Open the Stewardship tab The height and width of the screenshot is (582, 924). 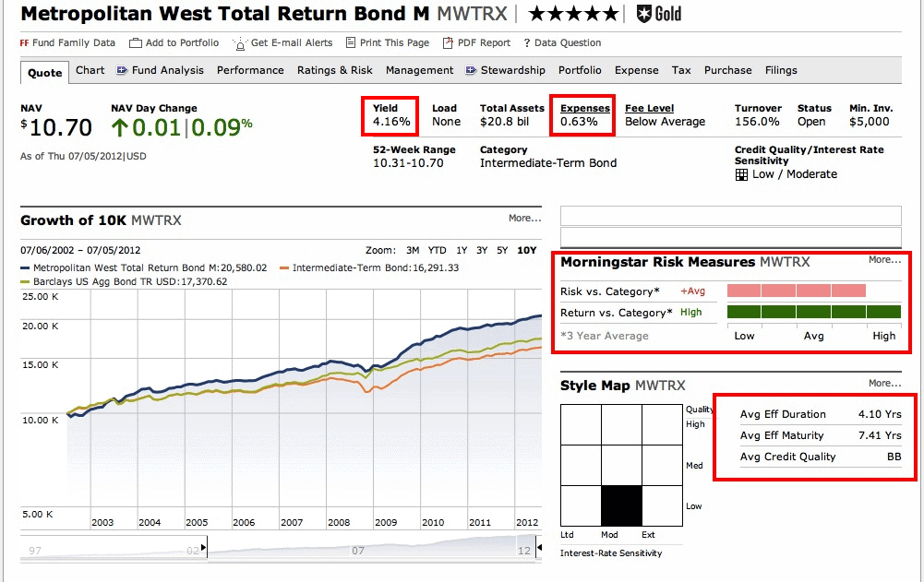coord(512,70)
